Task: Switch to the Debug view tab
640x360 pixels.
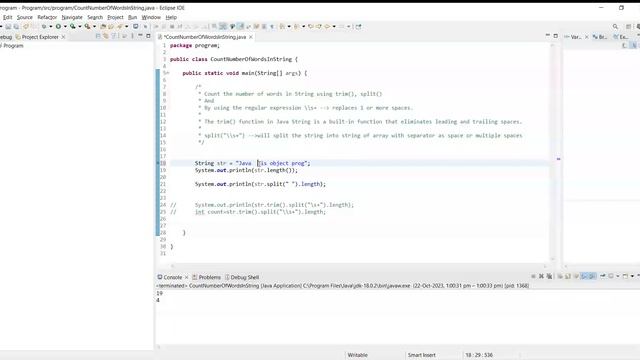Action: [x=5, y=37]
